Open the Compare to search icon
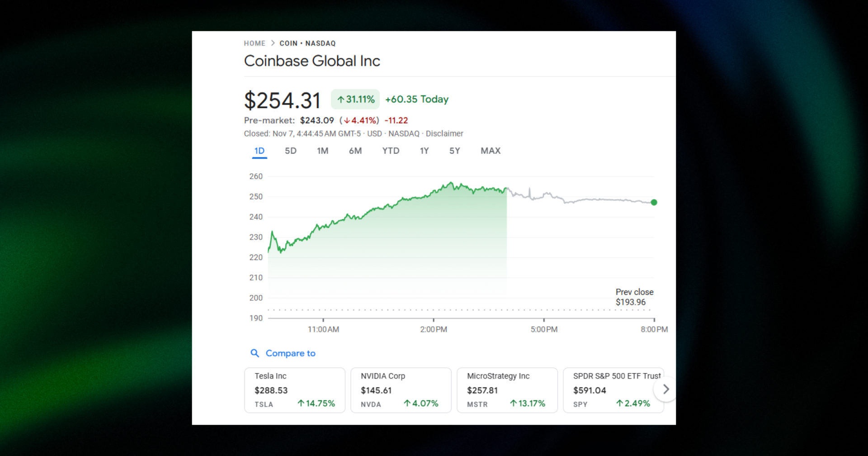Screen dimensions: 868x456 click(x=255, y=353)
